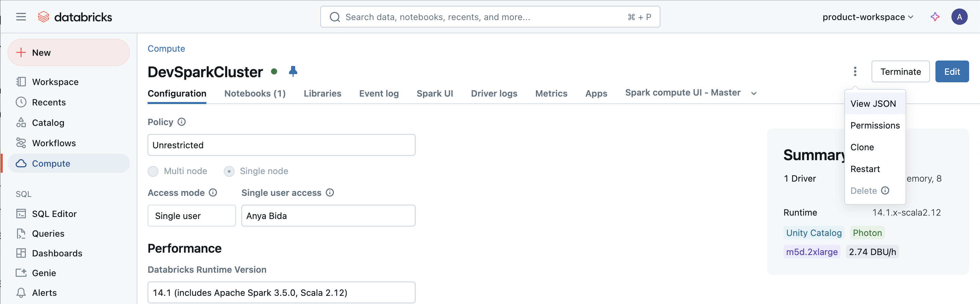Click the plus icon on New
The width and height of the screenshot is (980, 304).
coord(21,52)
